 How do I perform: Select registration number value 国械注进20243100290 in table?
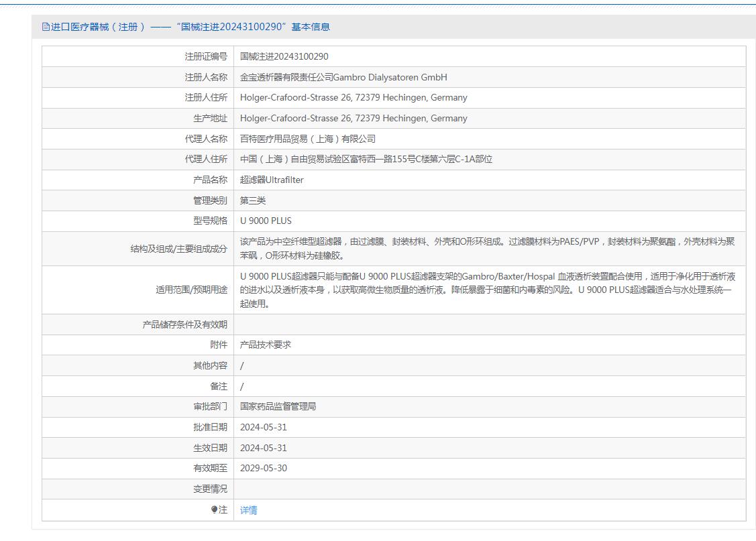284,56
